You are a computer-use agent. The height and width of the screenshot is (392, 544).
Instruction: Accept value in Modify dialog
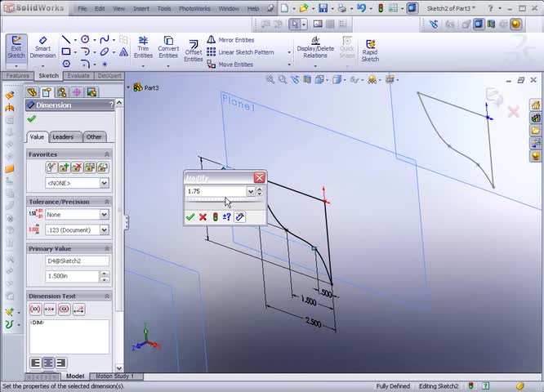tap(190, 217)
